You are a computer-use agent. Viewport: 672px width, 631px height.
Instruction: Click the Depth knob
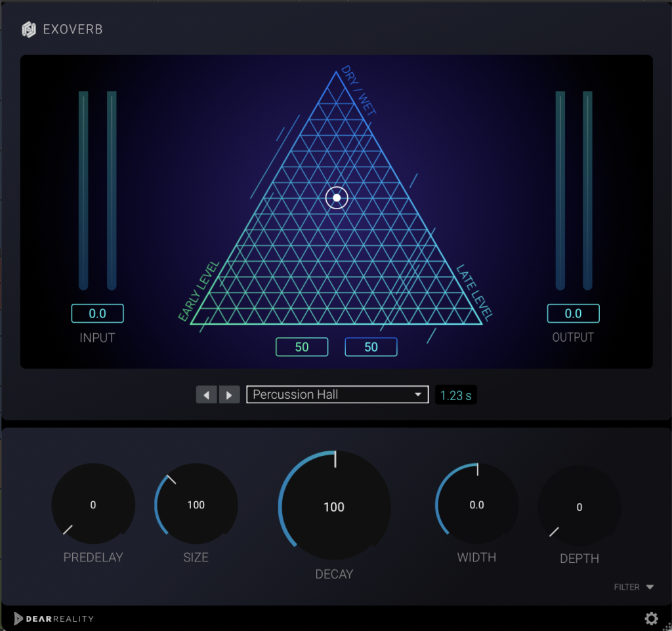click(x=579, y=507)
